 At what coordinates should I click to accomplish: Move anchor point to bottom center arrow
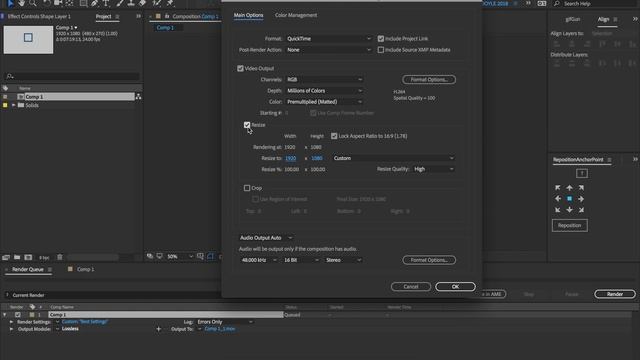569,210
